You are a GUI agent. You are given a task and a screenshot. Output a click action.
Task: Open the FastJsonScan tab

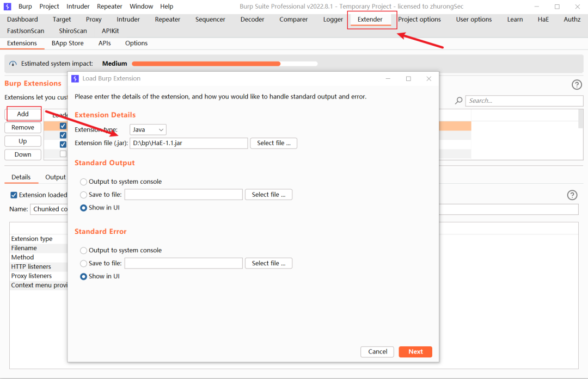pyautogui.click(x=26, y=31)
